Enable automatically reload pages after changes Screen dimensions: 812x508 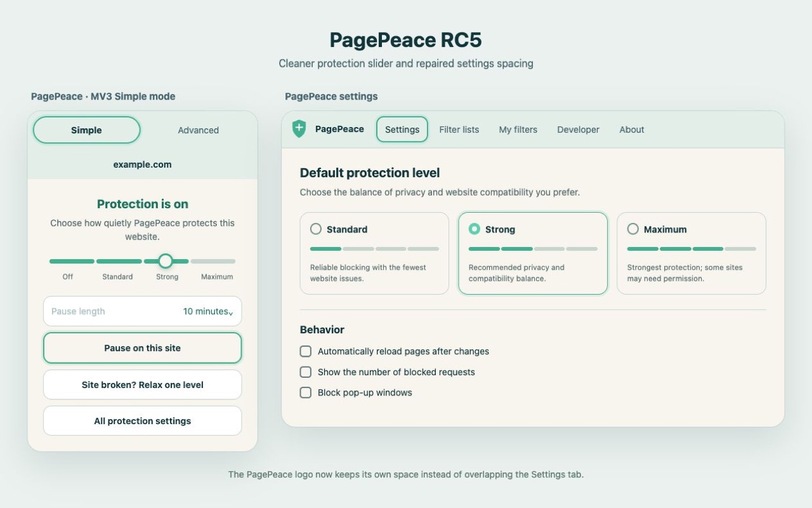[x=306, y=351]
